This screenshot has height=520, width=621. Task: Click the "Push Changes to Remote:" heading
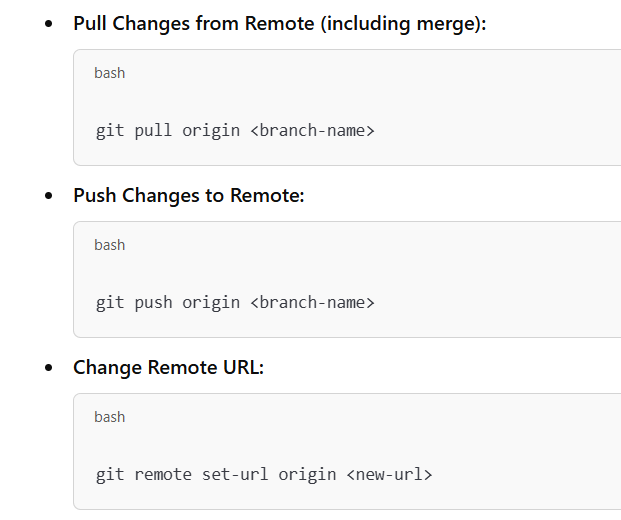click(188, 195)
